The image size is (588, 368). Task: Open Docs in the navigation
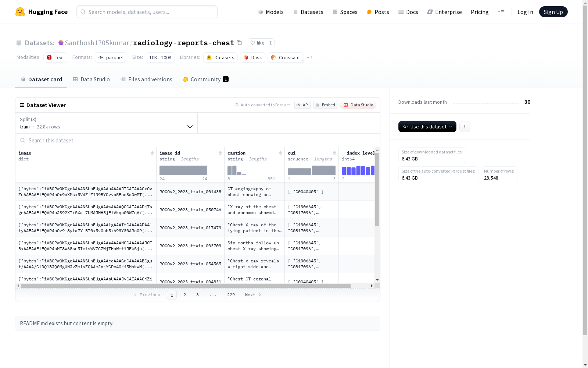(x=408, y=12)
